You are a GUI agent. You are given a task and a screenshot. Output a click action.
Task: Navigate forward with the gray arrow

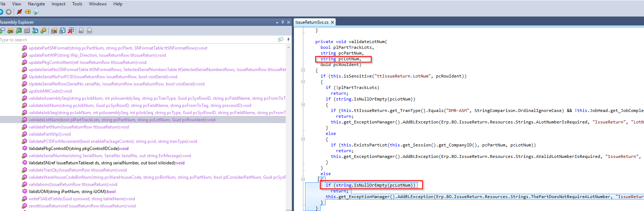(9, 12)
